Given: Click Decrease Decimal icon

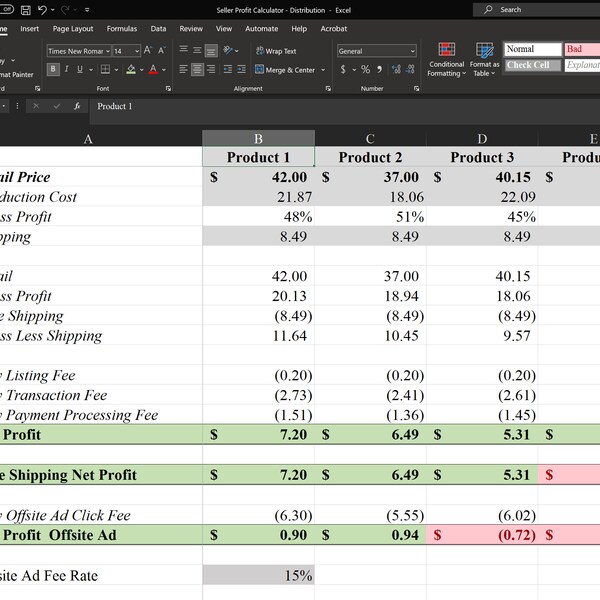Looking at the screenshot, I should 410,69.
